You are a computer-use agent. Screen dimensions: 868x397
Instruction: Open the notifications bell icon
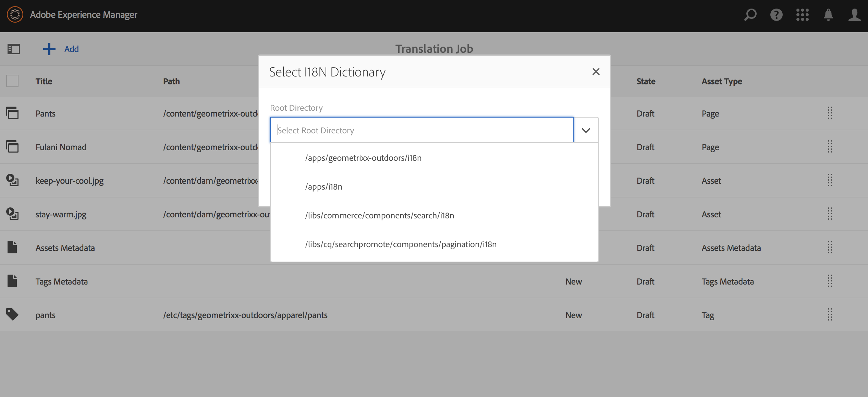(828, 15)
